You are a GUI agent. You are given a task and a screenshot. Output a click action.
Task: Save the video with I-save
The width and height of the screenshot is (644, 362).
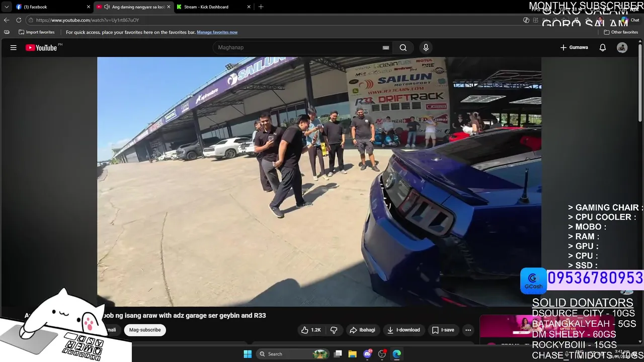443,330
